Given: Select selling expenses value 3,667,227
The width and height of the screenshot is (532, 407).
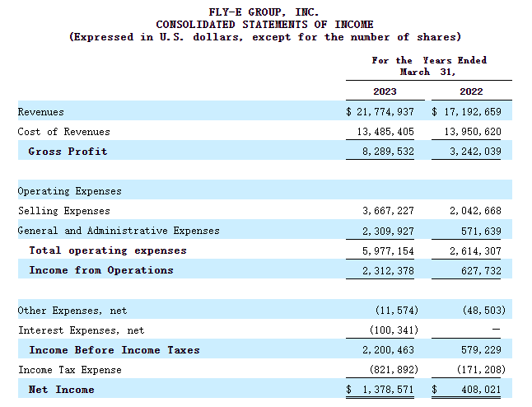Looking at the screenshot, I should click(x=388, y=211).
